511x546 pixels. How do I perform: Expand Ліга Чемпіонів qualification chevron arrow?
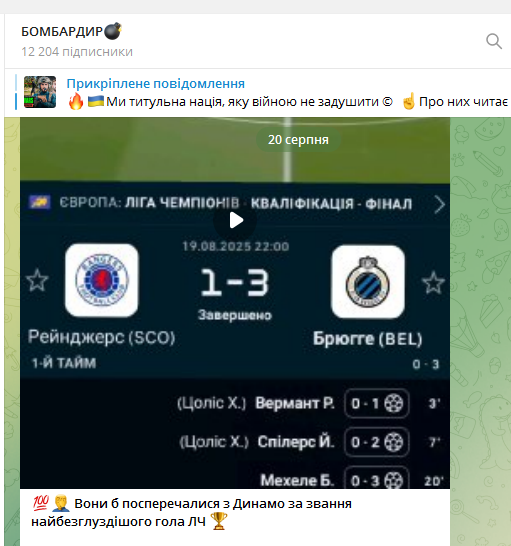click(x=440, y=204)
